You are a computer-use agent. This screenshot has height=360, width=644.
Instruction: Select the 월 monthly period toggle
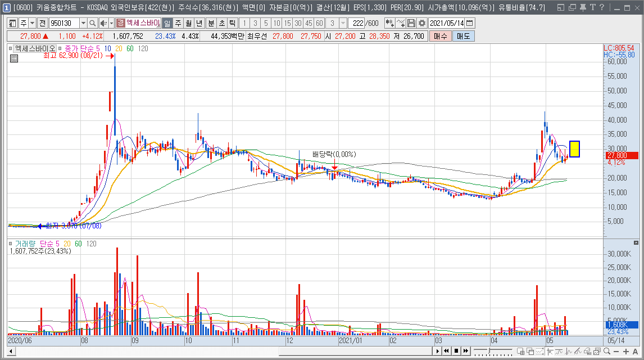tap(188, 24)
